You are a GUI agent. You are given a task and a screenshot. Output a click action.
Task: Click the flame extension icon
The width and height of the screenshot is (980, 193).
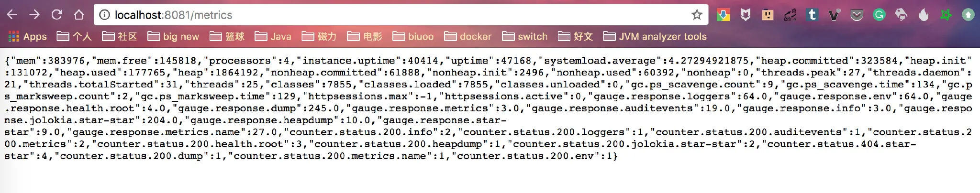(x=924, y=15)
